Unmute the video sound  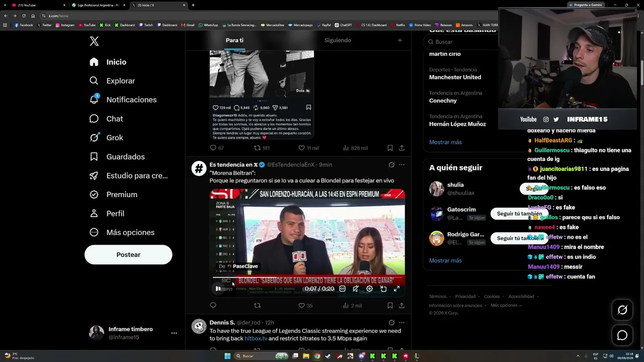356,289
